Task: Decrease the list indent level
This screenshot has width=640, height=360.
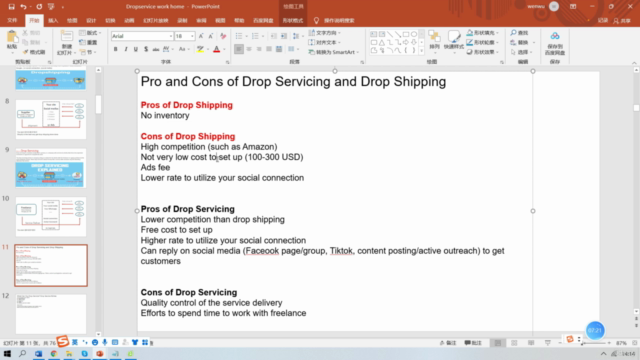Action: coord(273,36)
